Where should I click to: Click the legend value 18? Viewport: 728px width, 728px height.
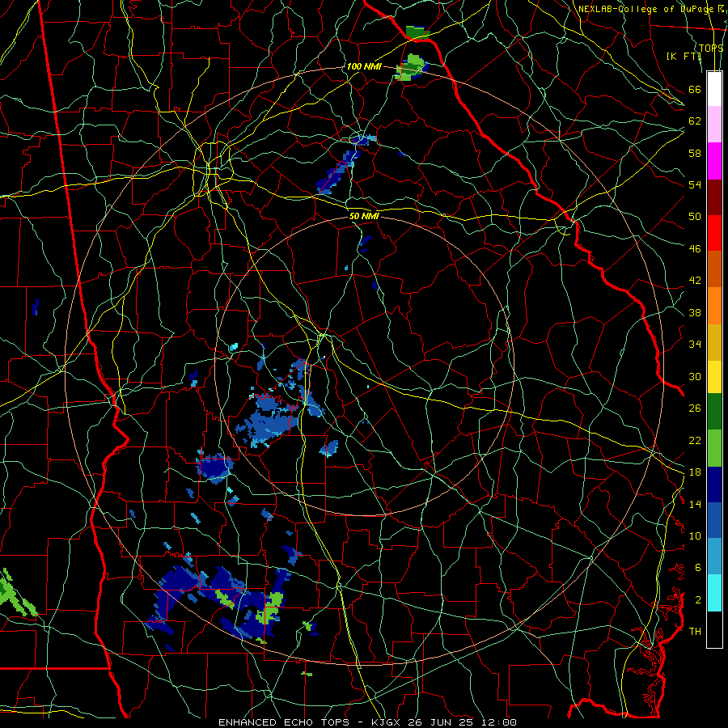695,472
